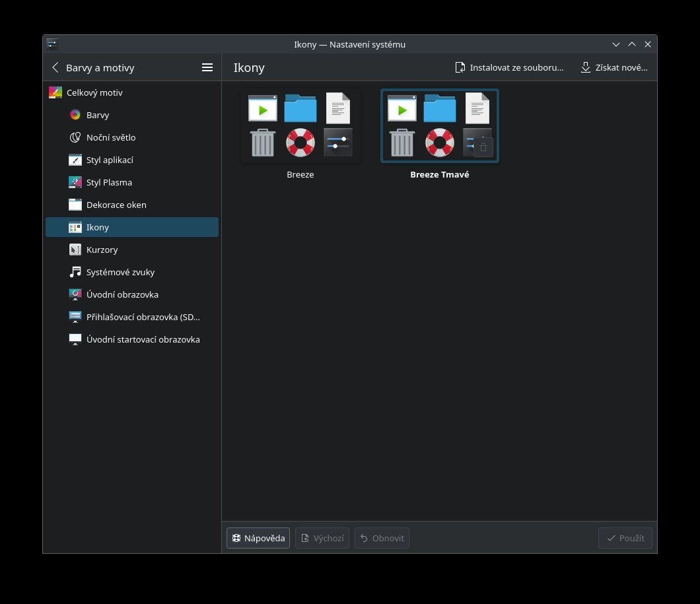
Task: Go to Styl aplikací page
Action: [132, 160]
